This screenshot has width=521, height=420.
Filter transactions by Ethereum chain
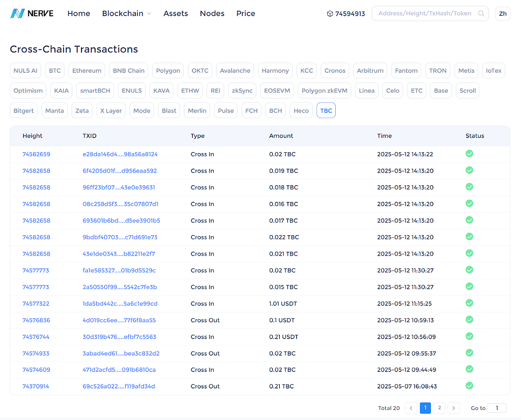click(x=86, y=70)
